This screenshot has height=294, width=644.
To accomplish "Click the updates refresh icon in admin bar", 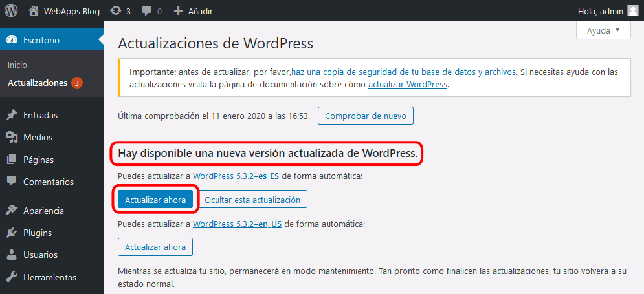I will coord(116,10).
